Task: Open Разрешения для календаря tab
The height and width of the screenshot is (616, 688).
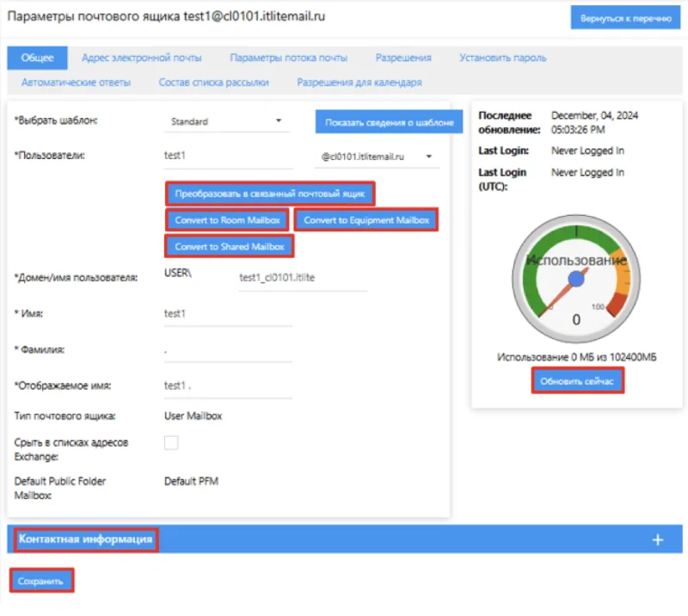Action: click(x=359, y=83)
